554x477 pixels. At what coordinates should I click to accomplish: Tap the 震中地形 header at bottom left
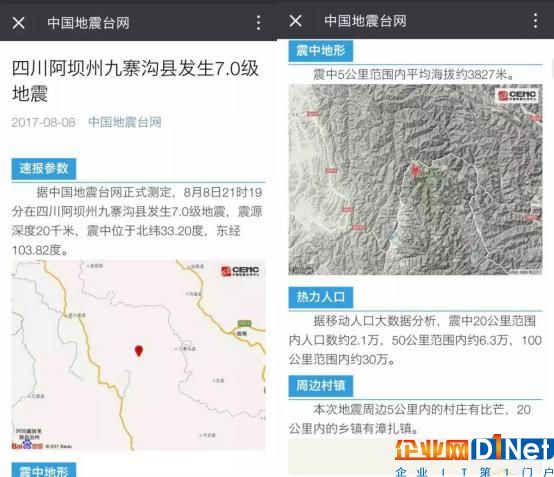pos(44,470)
